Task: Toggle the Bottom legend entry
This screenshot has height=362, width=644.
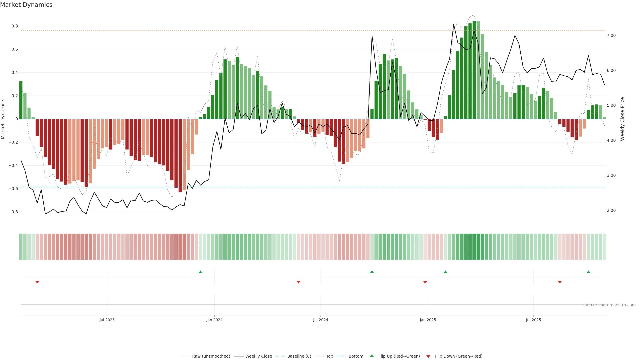Action: [x=356, y=356]
